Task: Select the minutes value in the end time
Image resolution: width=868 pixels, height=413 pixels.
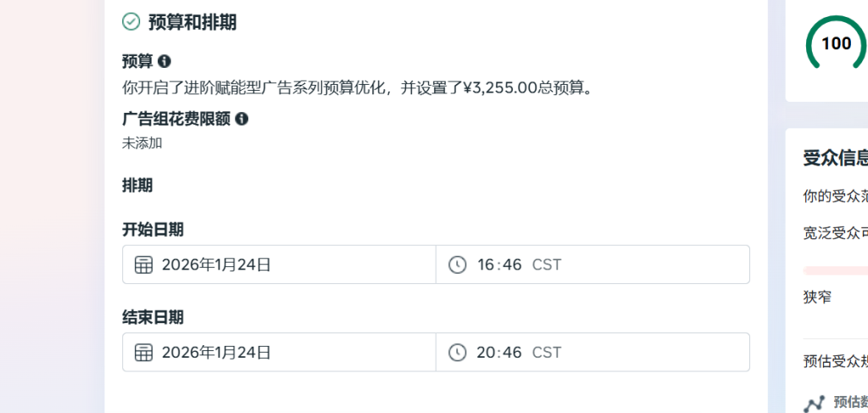Action: click(x=512, y=352)
